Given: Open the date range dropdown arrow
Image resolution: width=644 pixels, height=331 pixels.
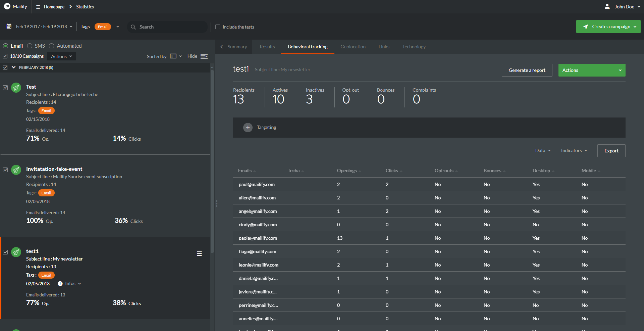Looking at the screenshot, I should (x=71, y=27).
